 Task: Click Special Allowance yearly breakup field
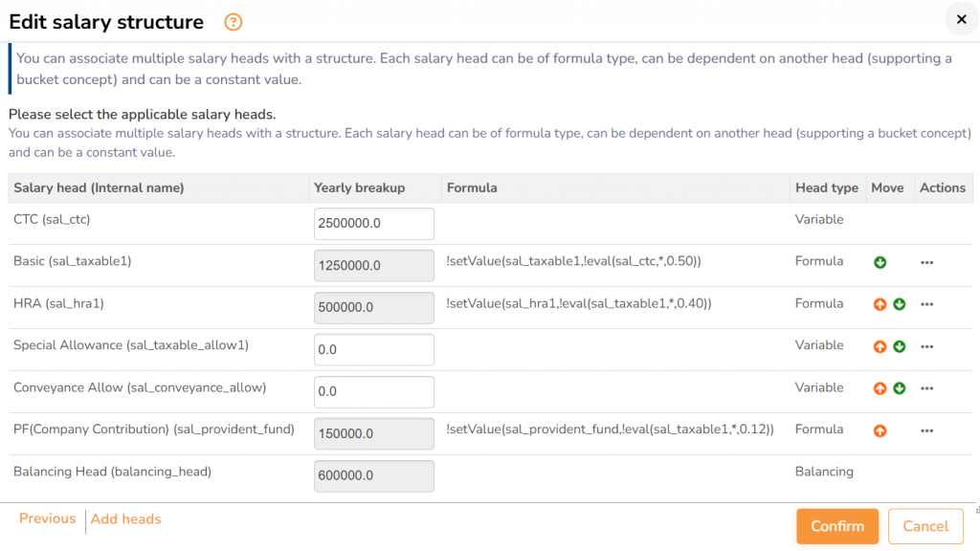(373, 350)
